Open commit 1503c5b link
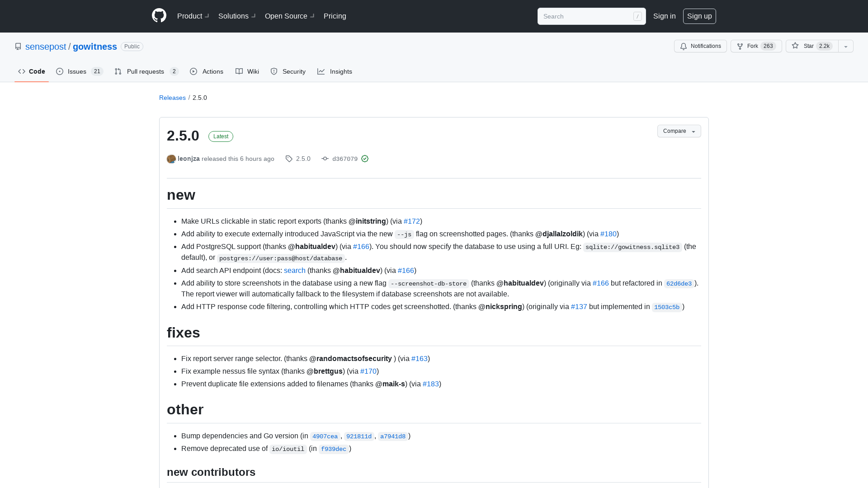868x488 pixels. pos(667,307)
